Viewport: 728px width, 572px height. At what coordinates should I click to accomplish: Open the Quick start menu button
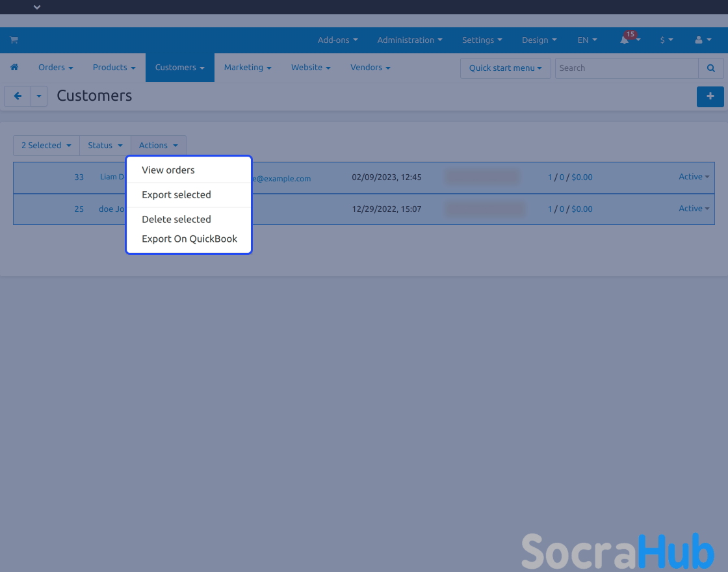(505, 68)
